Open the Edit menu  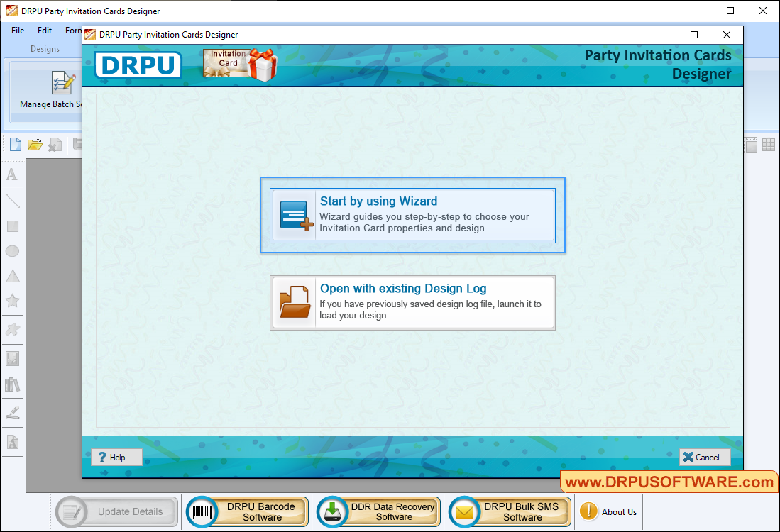(x=45, y=31)
